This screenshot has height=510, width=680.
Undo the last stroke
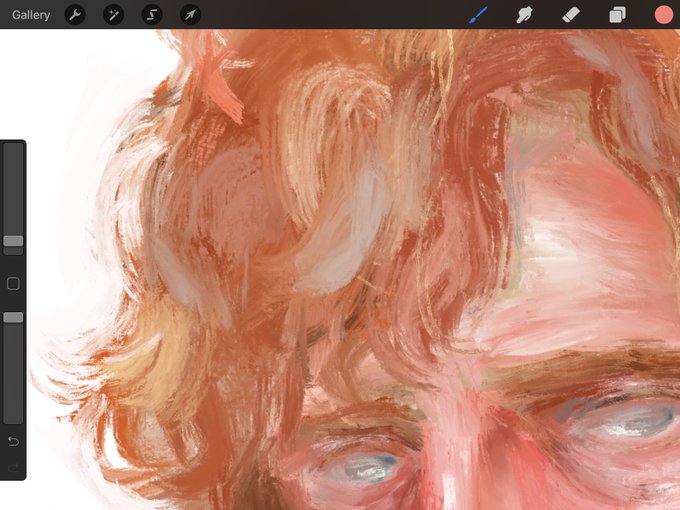point(13,441)
